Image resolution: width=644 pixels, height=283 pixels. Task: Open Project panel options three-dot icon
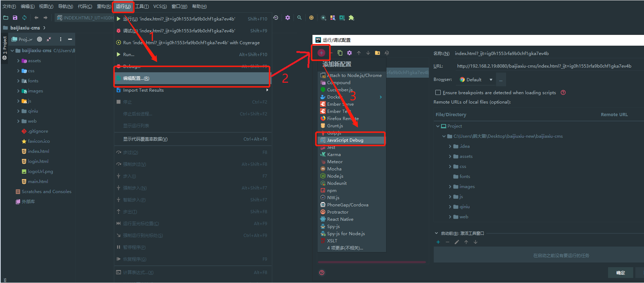60,39
